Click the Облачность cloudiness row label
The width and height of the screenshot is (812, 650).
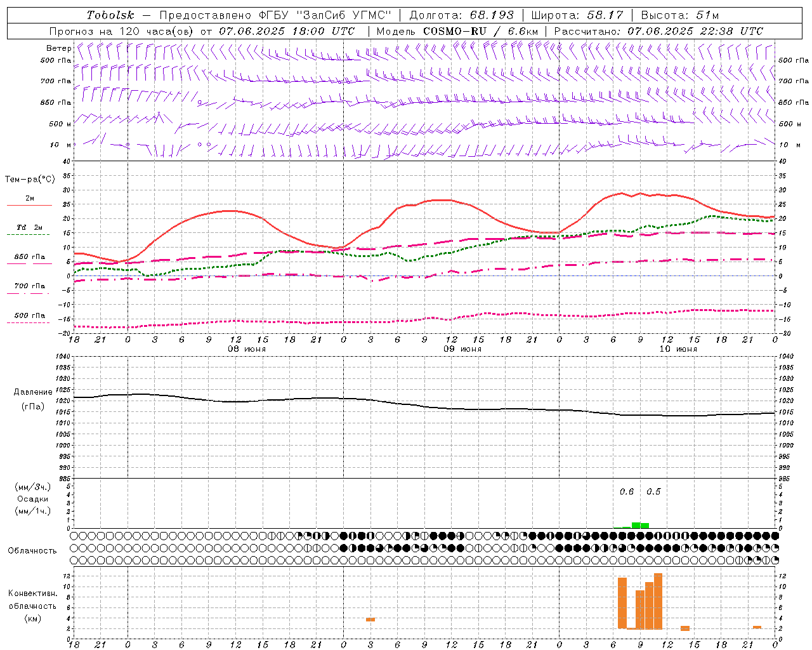pos(32,550)
